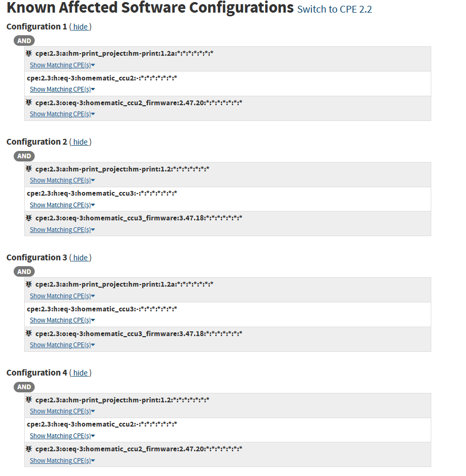Open the Show Matching CPEs list under homematic_ccu2 hardware
The height and width of the screenshot is (476, 466).
click(62, 89)
